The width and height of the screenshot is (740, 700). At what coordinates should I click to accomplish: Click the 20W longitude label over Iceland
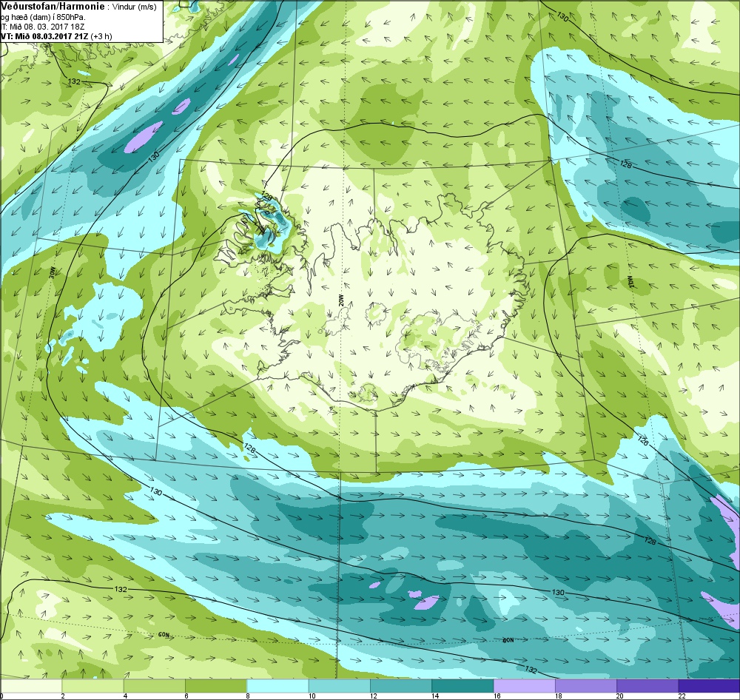pyautogui.click(x=342, y=300)
